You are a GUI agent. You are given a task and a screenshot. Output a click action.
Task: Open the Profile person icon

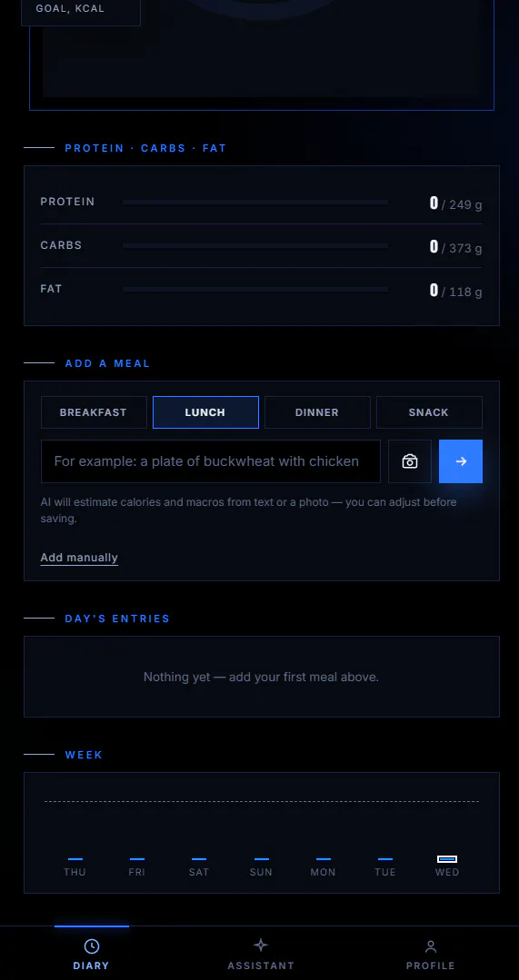[x=430, y=945]
